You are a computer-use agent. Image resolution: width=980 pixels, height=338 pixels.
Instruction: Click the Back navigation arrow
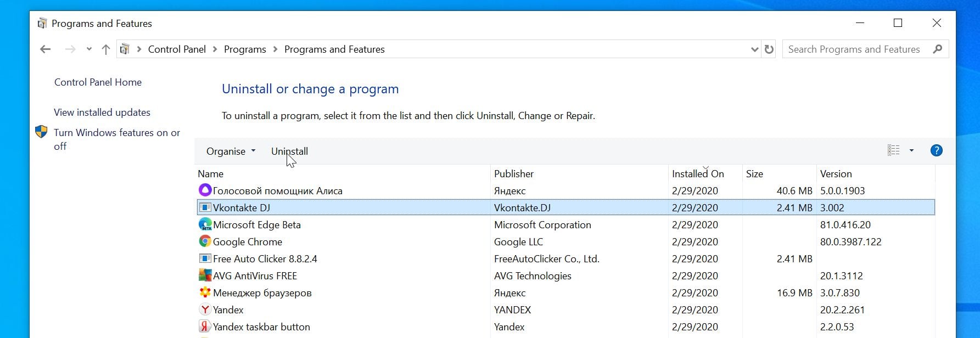click(45, 49)
